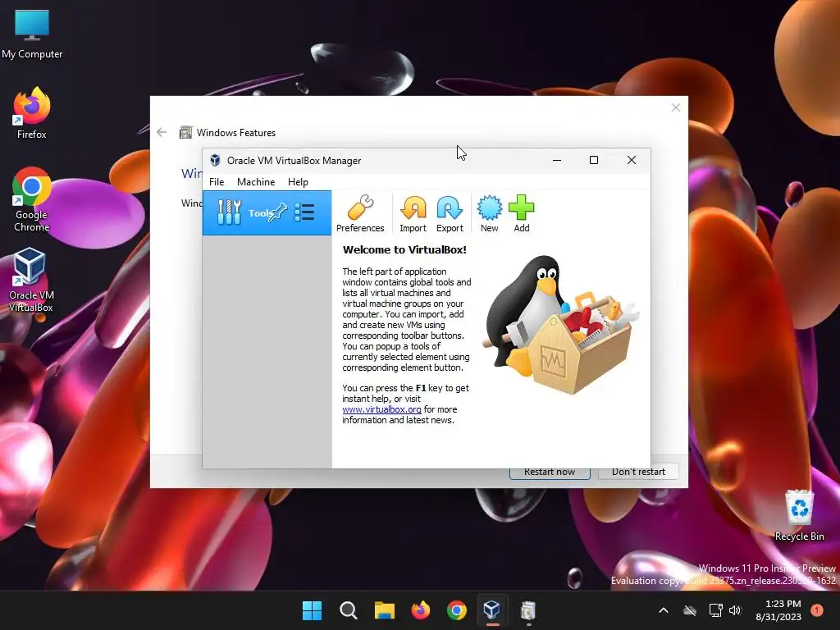Image resolution: width=840 pixels, height=630 pixels.
Task: Click the Import appliance icon
Action: tap(413, 213)
